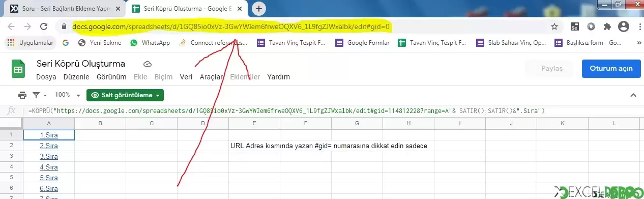Viewport: 644px width, 199px height.
Task: Click the 2.Sıra link cell
Action: (49, 146)
